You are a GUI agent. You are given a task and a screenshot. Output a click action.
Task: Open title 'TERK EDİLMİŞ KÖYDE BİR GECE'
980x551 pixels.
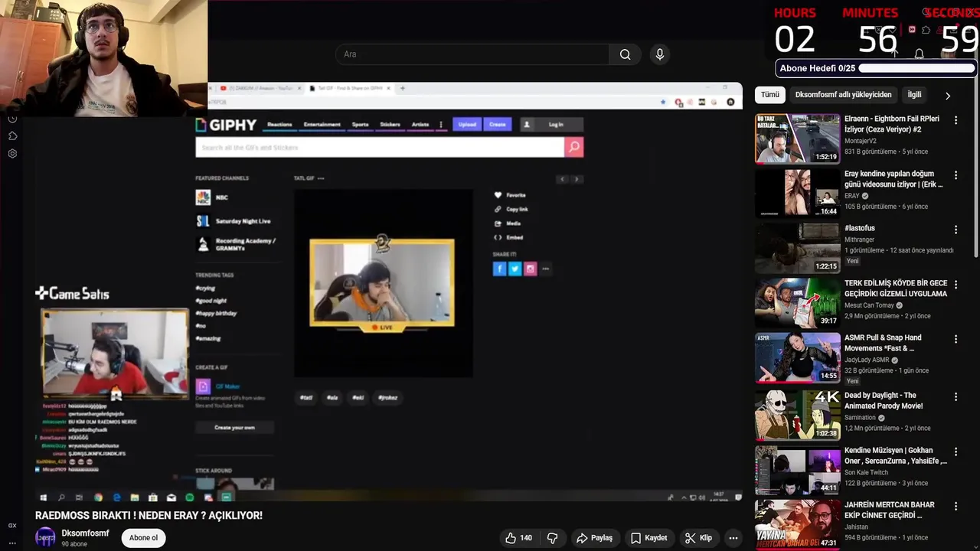tap(896, 289)
